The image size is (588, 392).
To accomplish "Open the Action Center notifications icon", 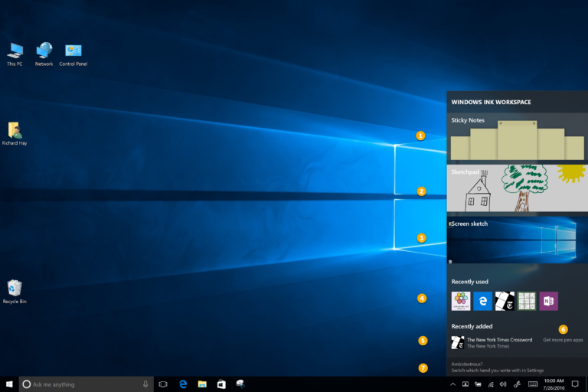I will tap(575, 384).
